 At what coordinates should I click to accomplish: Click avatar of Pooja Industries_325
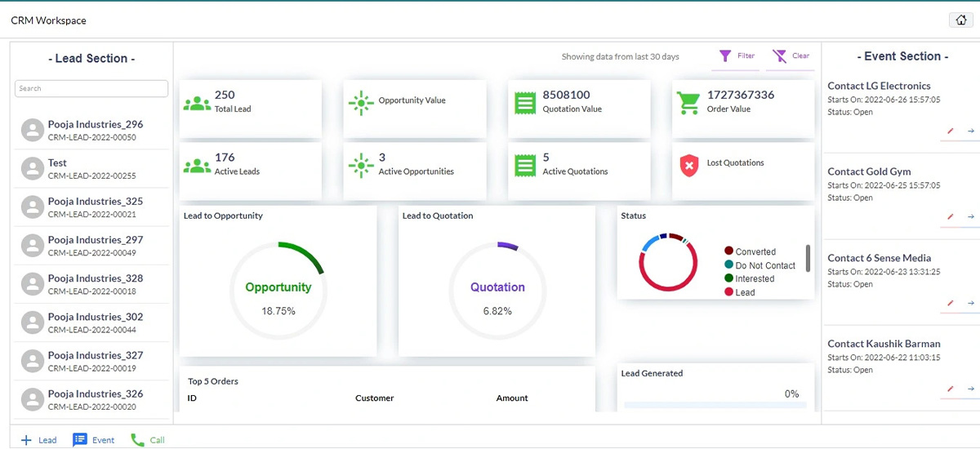pos(32,207)
